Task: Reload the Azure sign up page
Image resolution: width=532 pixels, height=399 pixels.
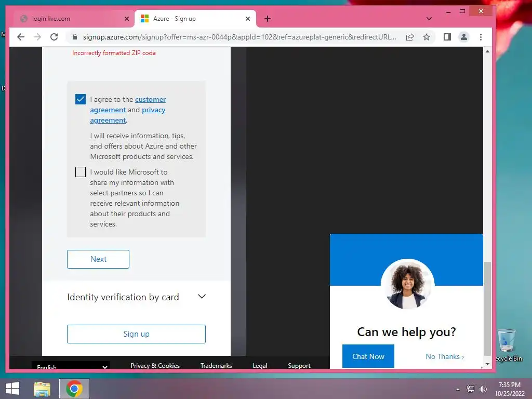Action: 54,37
